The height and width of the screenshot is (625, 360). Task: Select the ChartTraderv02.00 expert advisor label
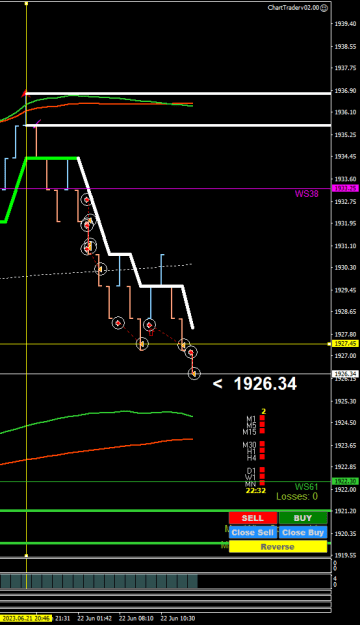(293, 8)
